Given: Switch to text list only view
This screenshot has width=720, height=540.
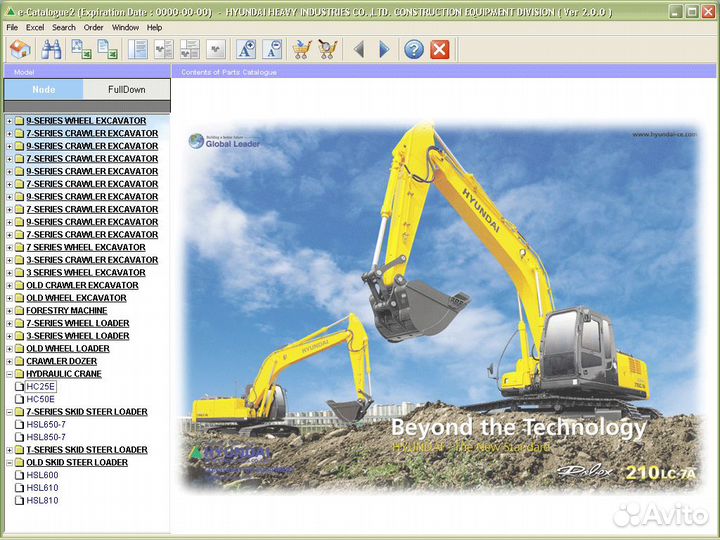Looking at the screenshot, I should coord(138,49).
